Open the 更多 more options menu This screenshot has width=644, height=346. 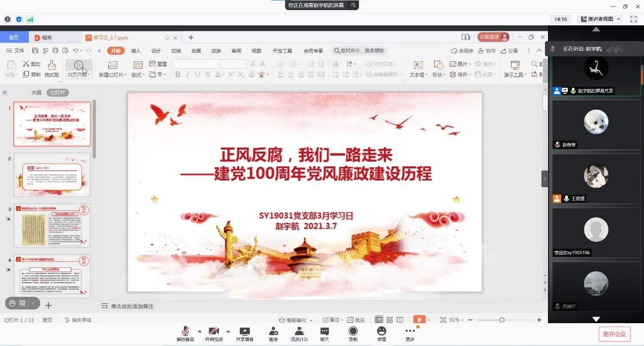[410, 333]
